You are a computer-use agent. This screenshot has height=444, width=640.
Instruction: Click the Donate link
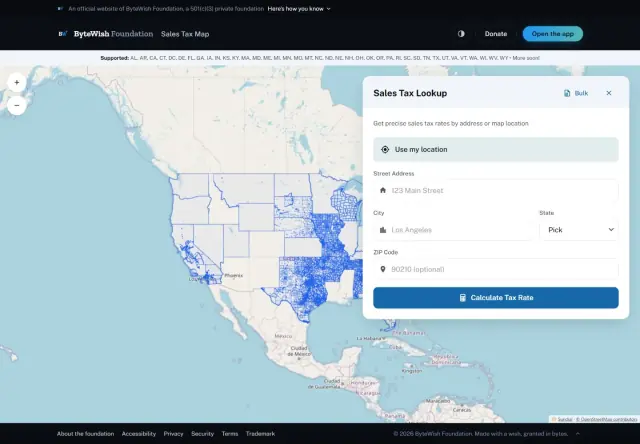point(496,34)
